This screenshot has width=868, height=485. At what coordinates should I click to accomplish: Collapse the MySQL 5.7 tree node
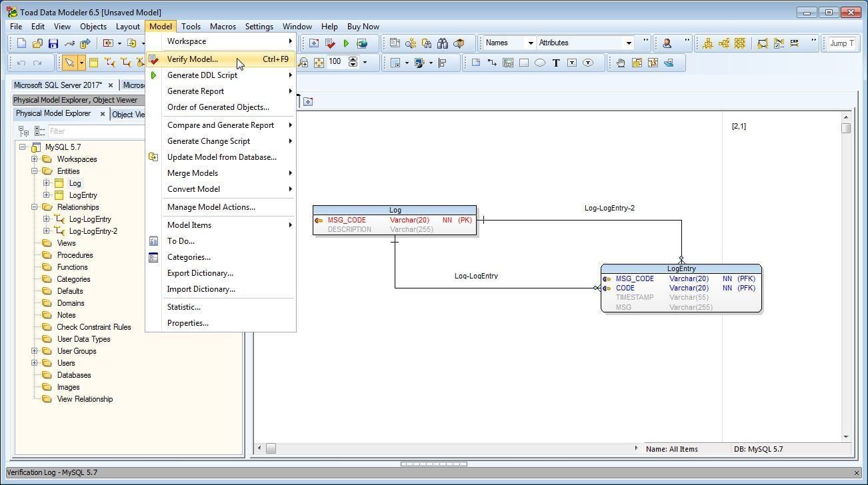[x=22, y=147]
